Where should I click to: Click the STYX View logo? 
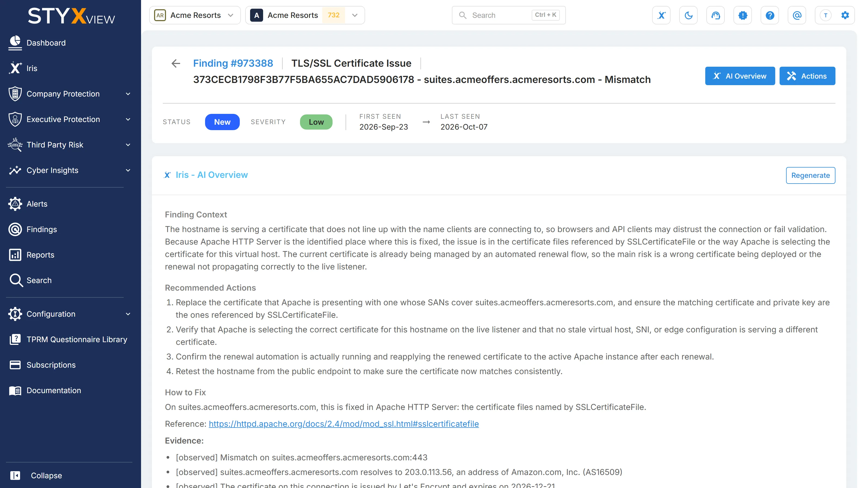tap(71, 16)
